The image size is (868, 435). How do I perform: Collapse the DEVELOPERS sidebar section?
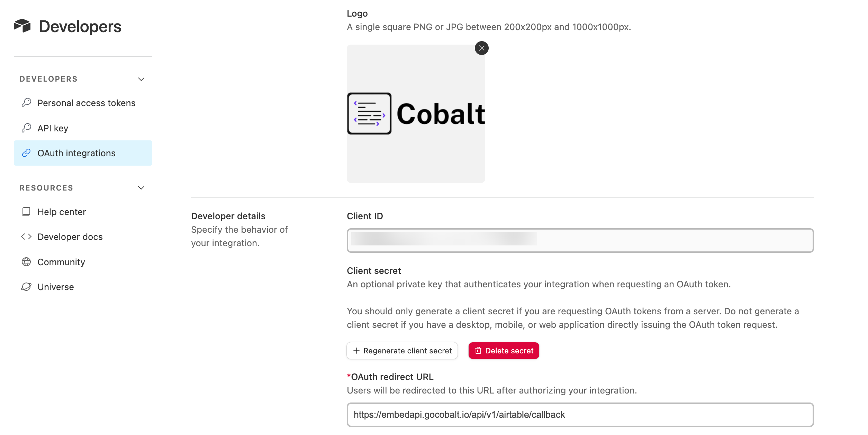(x=141, y=79)
